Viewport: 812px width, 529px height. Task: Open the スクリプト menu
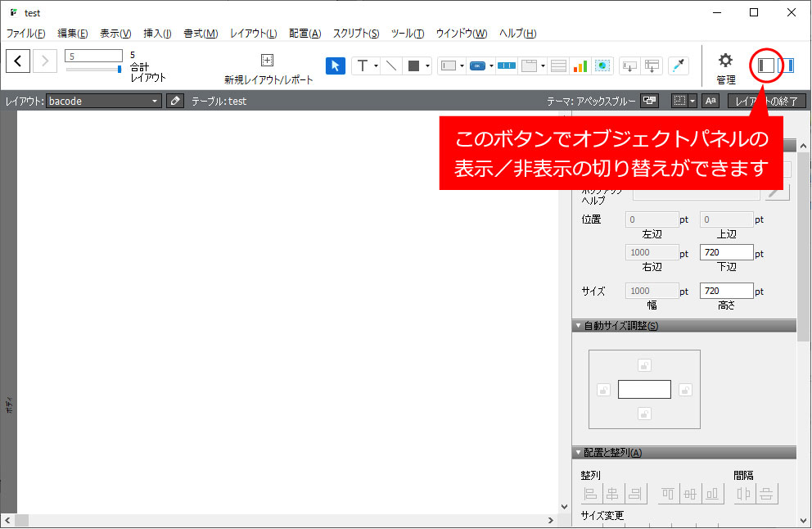[x=356, y=33]
